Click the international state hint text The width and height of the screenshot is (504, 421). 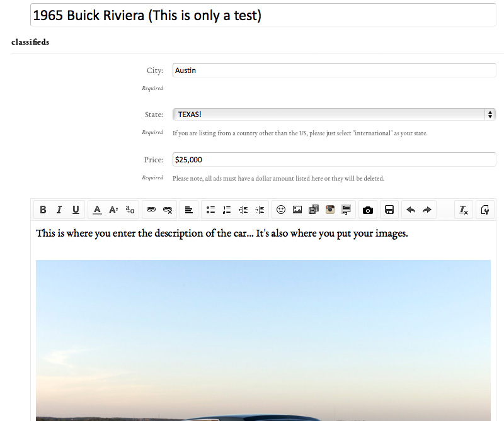coord(300,133)
